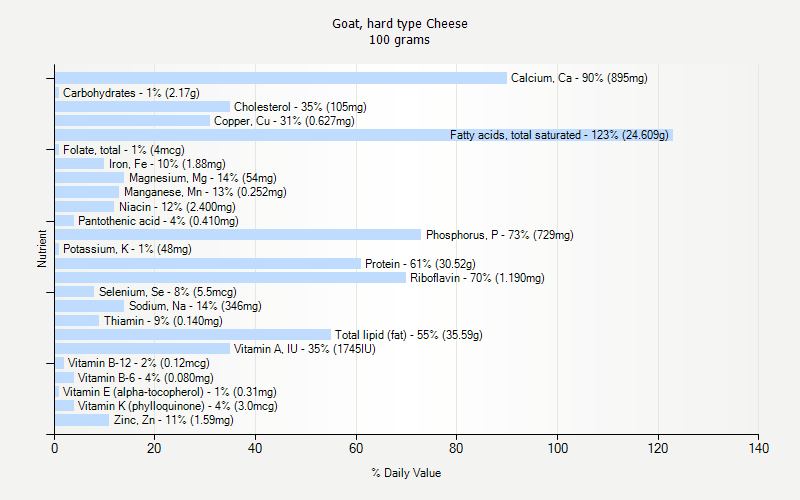The width and height of the screenshot is (800, 500).
Task: Select the Phosphorus, P 73% bar
Action: [238, 235]
